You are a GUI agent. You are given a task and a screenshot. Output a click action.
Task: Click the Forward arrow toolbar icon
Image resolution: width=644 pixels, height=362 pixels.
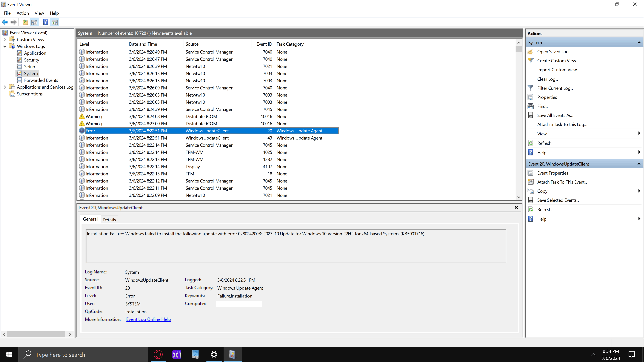(x=14, y=22)
